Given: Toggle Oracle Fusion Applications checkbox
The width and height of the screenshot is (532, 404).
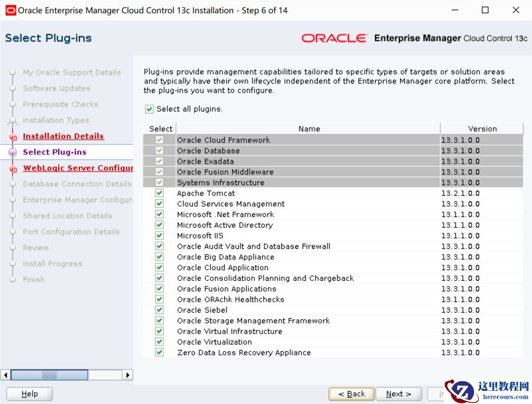Looking at the screenshot, I should 159,289.
